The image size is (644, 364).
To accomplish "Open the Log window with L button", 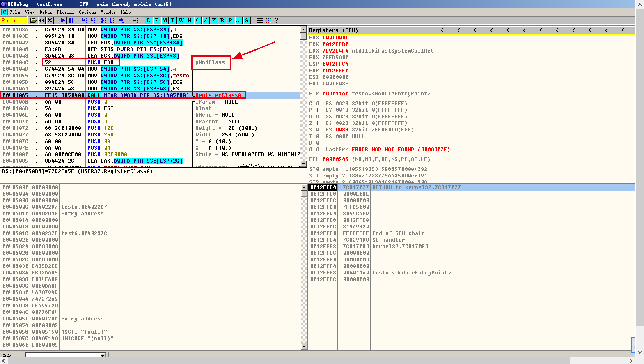I will click(x=148, y=20).
